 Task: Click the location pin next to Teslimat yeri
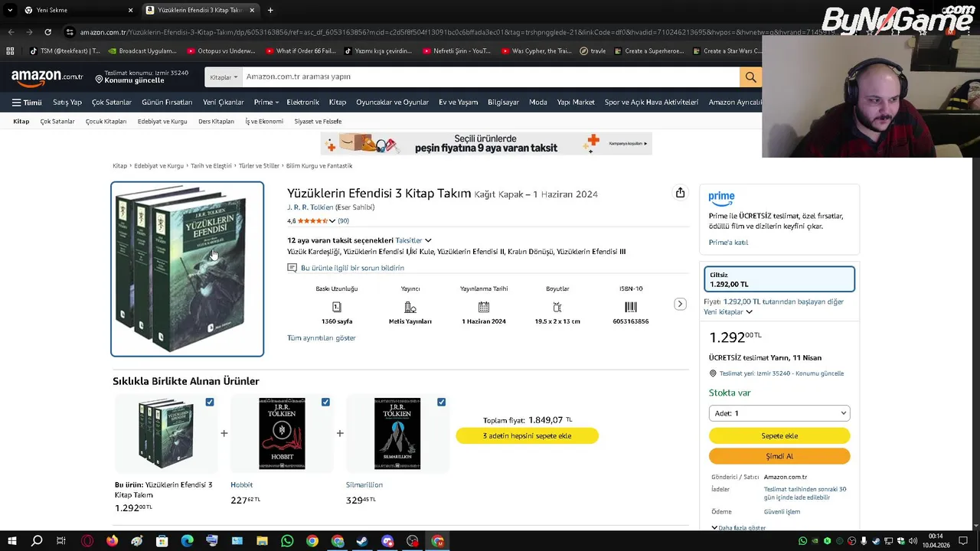tap(713, 373)
